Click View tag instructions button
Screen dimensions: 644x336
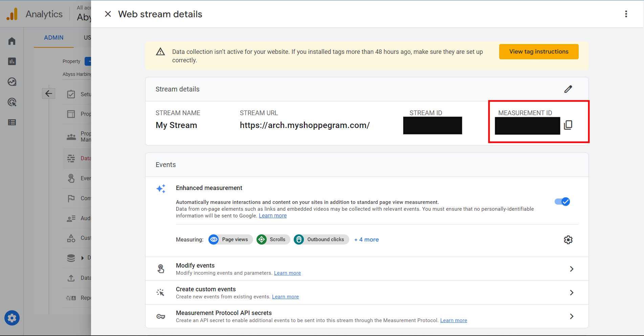[539, 51]
